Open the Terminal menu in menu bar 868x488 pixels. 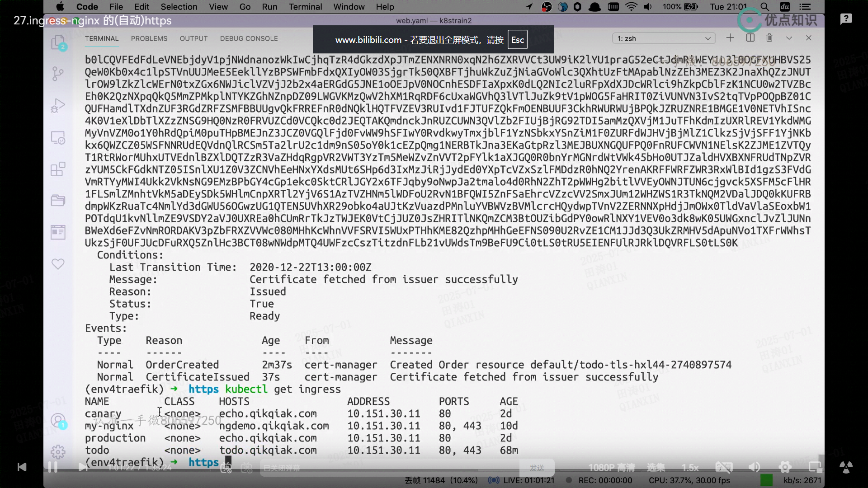coord(305,7)
